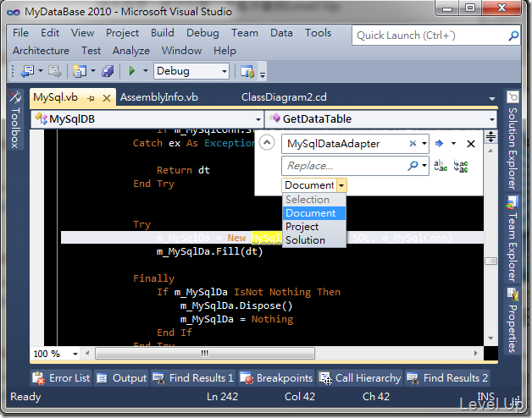Open the Architecture menu
532x418 pixels.
41,51
